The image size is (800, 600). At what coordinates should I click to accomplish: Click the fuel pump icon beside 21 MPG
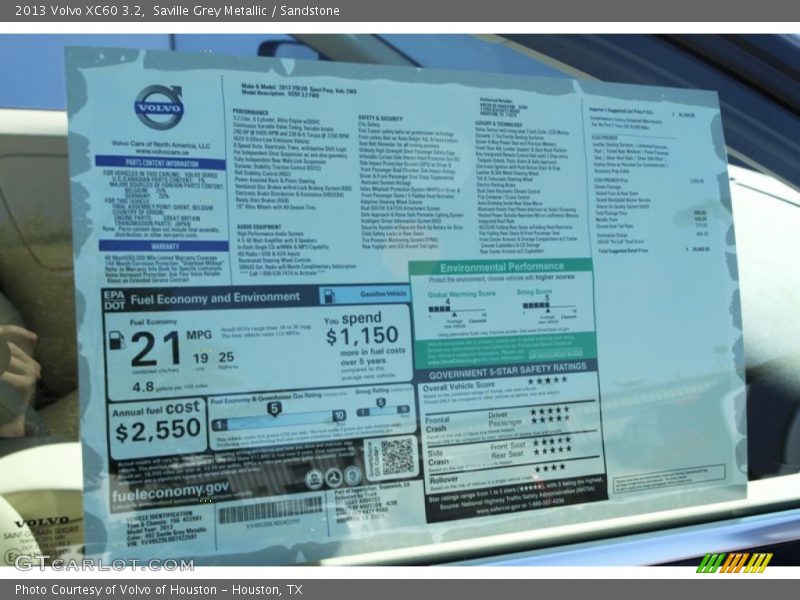[117, 341]
